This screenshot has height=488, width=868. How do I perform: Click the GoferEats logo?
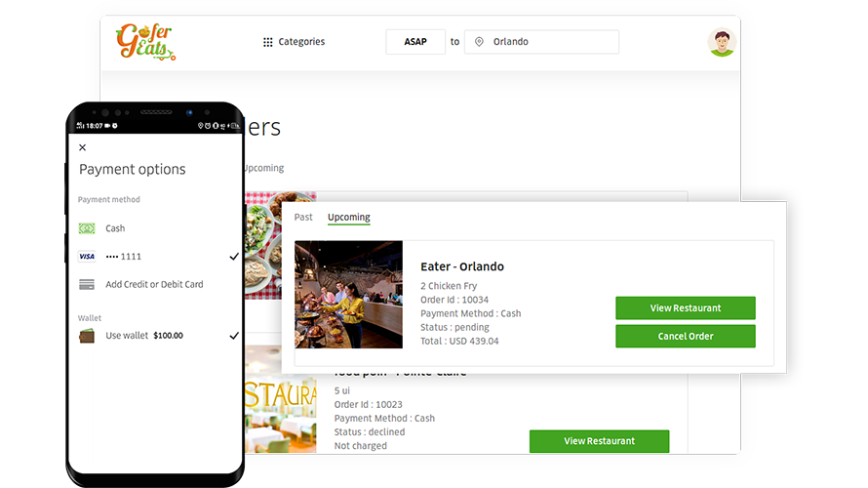point(145,42)
